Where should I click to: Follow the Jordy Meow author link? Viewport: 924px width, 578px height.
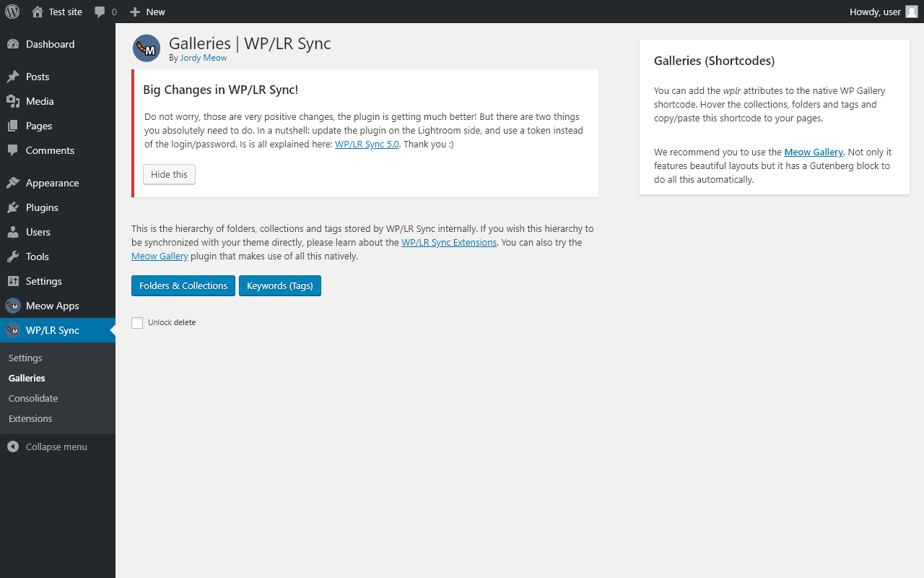tap(204, 58)
